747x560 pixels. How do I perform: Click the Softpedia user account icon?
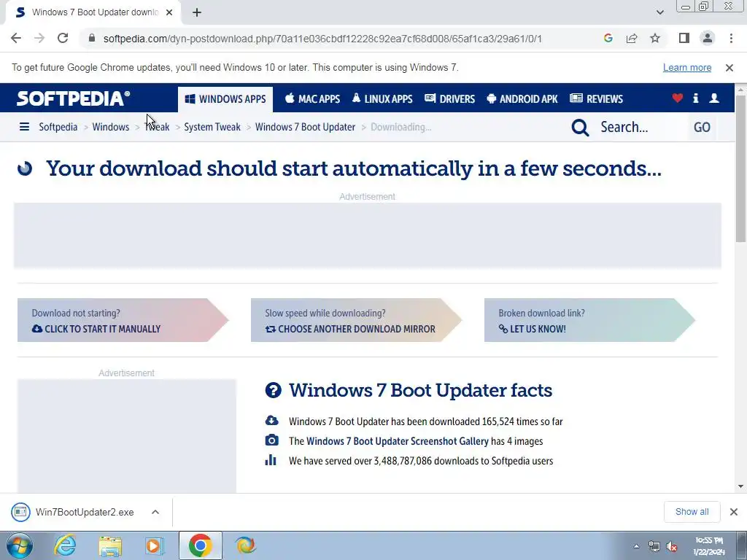pyautogui.click(x=714, y=98)
